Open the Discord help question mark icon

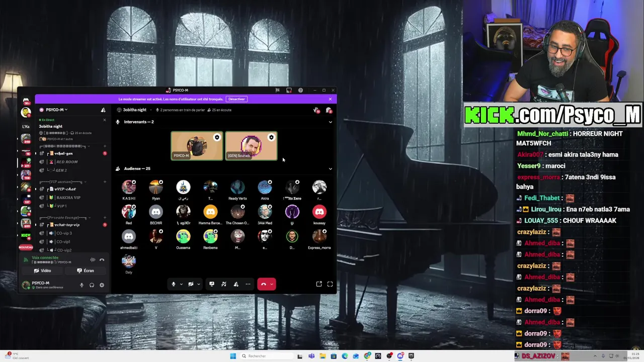click(300, 90)
